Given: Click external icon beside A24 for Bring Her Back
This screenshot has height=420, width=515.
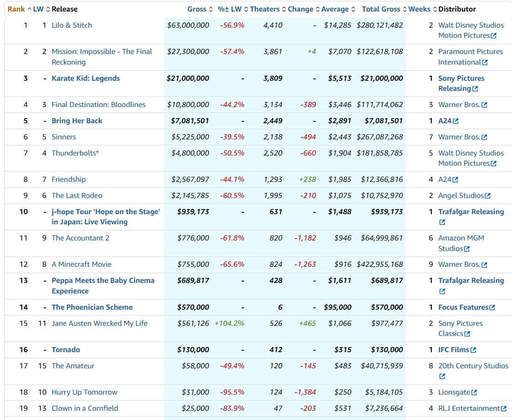Looking at the screenshot, I should (455, 121).
